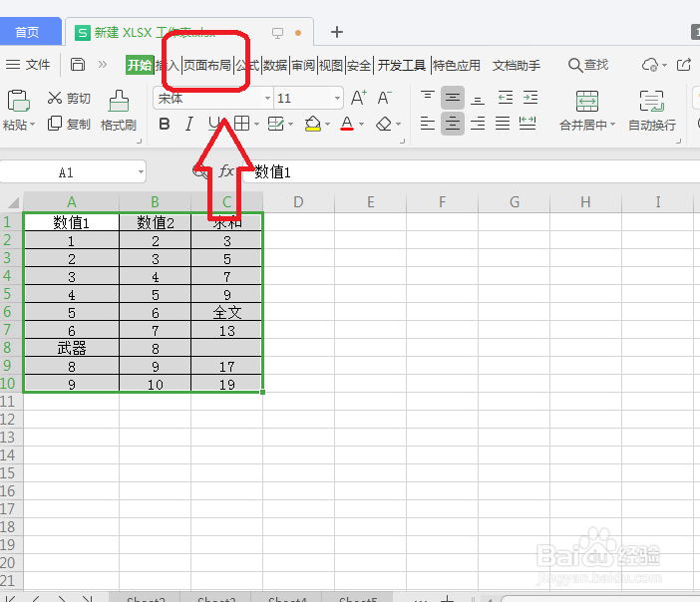The height and width of the screenshot is (602, 700).
Task: Increase font size with A+ icon
Action: 359,98
